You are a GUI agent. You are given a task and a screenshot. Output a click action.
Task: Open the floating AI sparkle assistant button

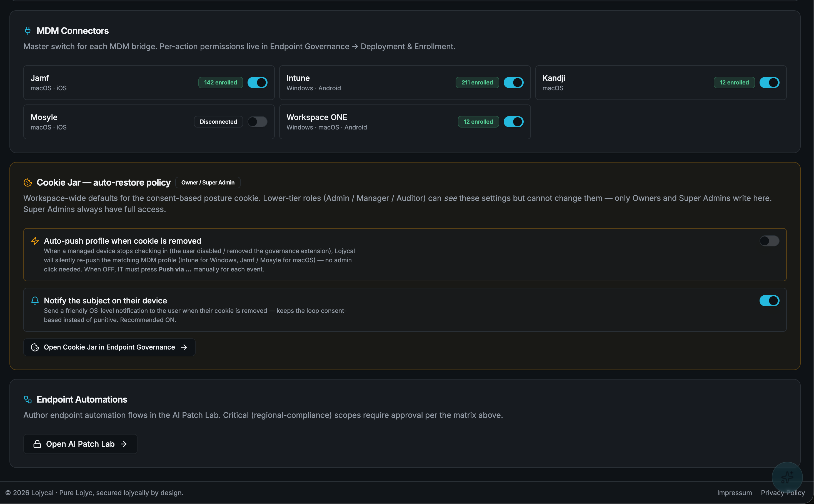coord(787,477)
